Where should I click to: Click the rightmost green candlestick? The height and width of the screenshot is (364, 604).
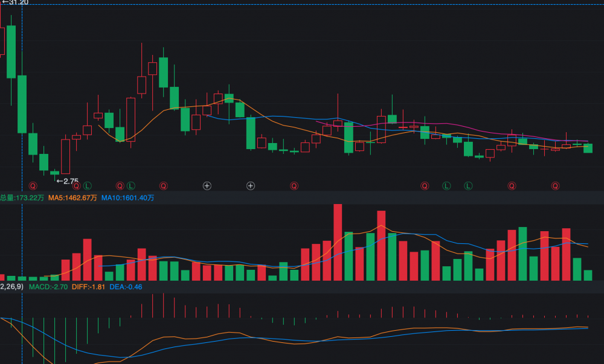point(588,148)
